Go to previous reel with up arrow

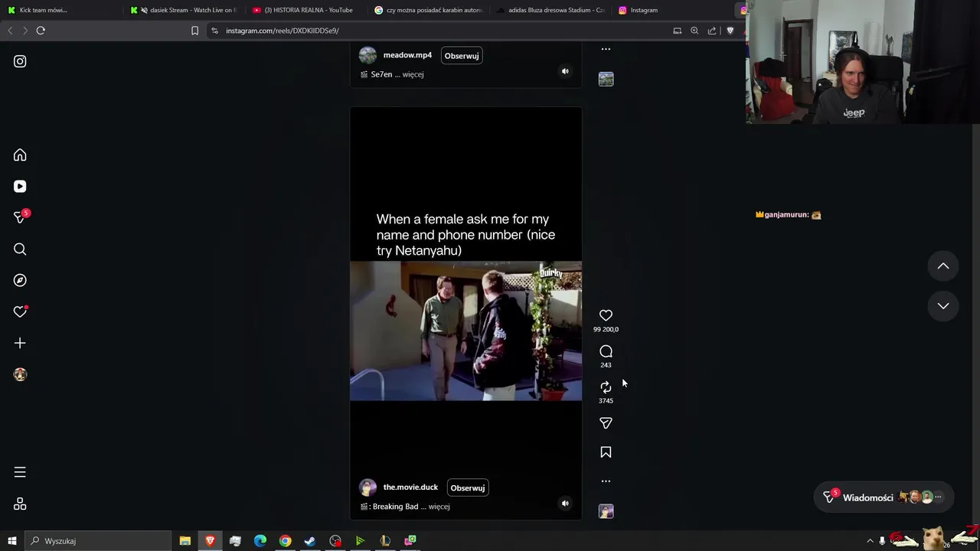click(943, 266)
